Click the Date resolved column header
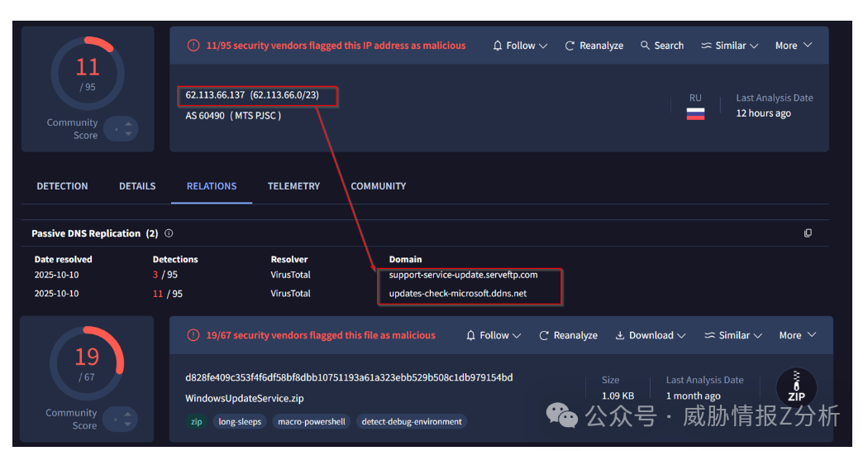 click(63, 259)
